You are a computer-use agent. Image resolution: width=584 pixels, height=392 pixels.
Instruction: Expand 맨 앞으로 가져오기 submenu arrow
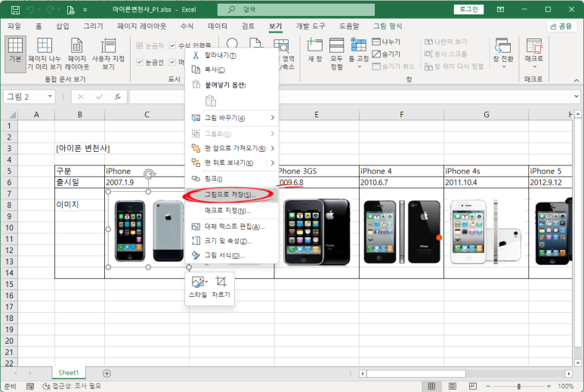(273, 148)
